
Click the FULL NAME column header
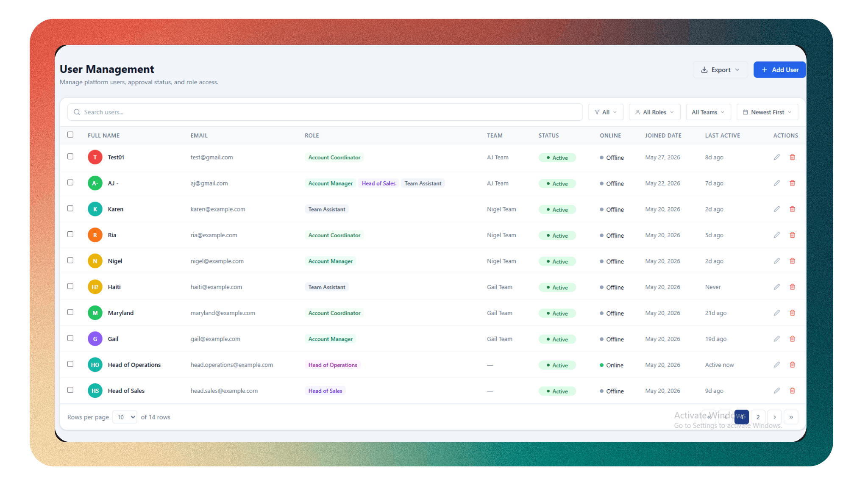(x=104, y=136)
